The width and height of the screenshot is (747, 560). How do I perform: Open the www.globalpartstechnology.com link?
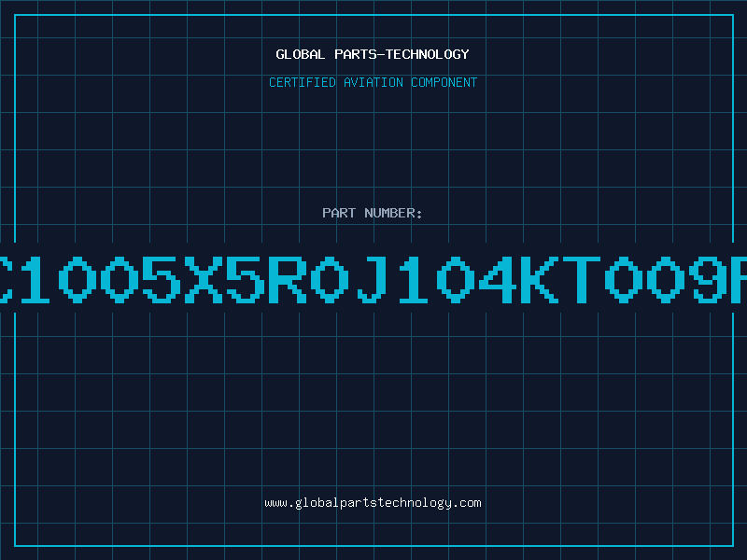coord(373,503)
